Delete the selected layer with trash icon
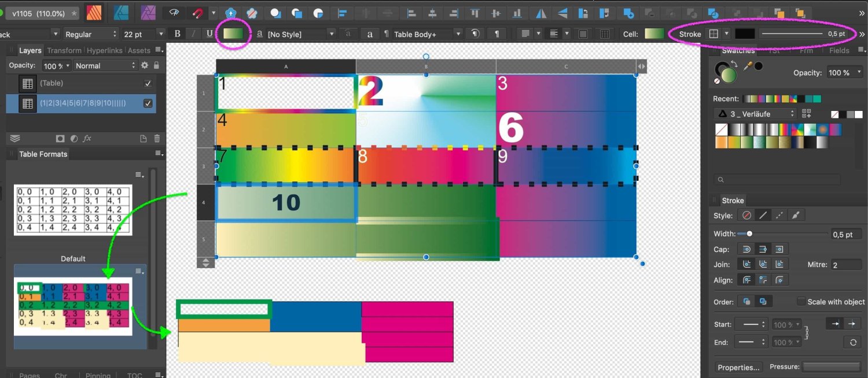 pyautogui.click(x=156, y=138)
